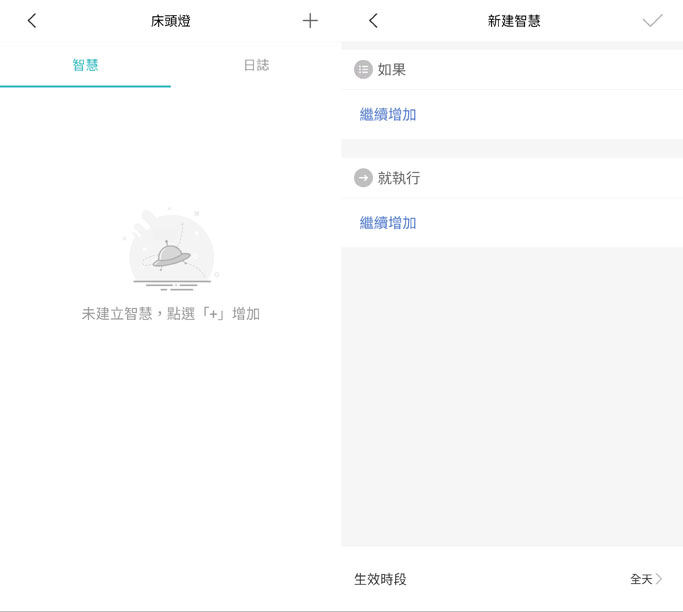Click the 就執行 arrow icon
683x612 pixels.
tap(363, 178)
